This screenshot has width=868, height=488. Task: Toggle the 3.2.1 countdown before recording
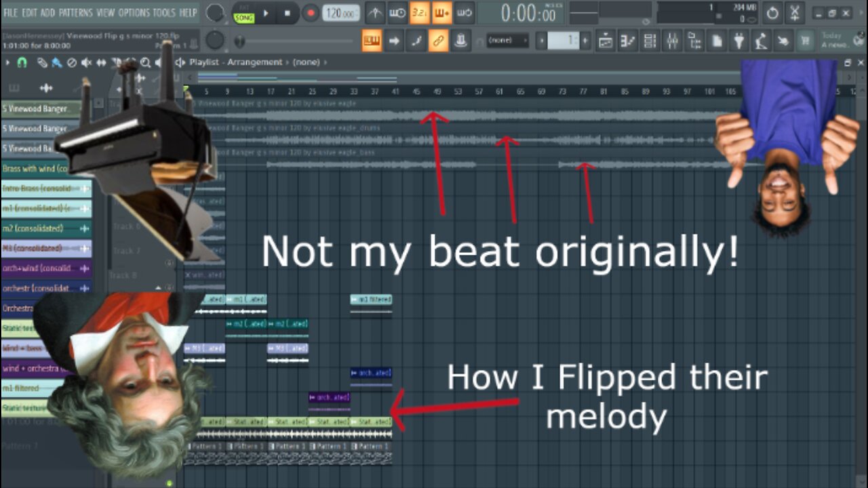pos(420,12)
